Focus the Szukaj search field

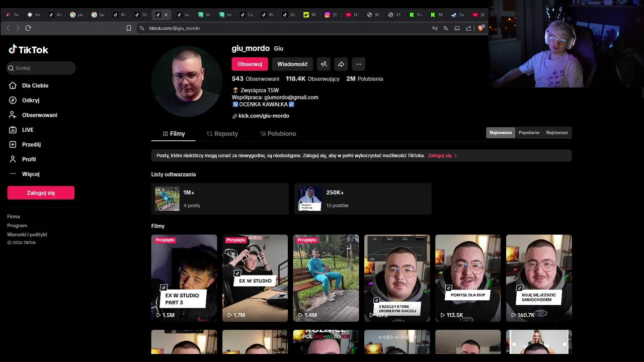(41, 68)
